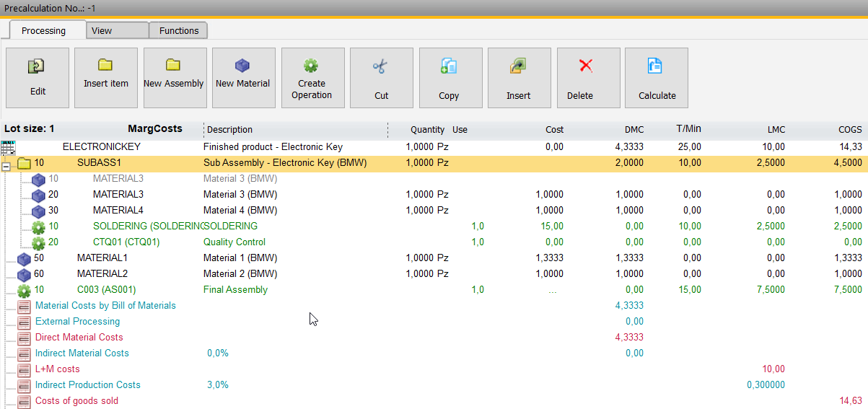Select SOLDERING operation tree item
868x409 pixels.
tap(148, 227)
